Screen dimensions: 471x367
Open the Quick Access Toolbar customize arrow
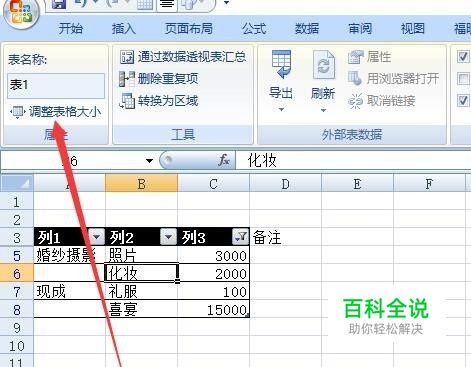pyautogui.click(x=226, y=3)
